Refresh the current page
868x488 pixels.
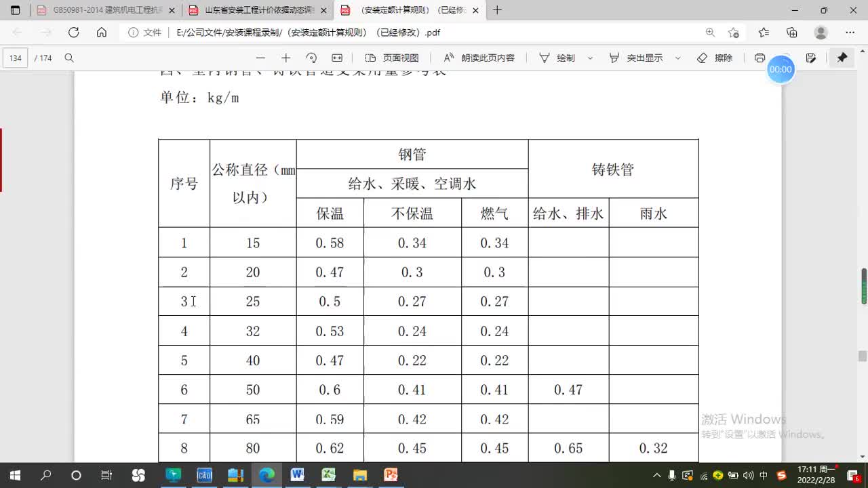coord(74,33)
